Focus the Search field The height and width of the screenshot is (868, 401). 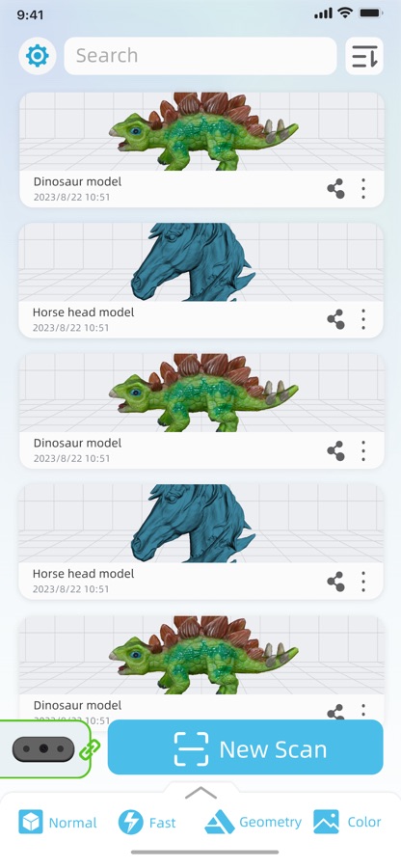point(200,56)
